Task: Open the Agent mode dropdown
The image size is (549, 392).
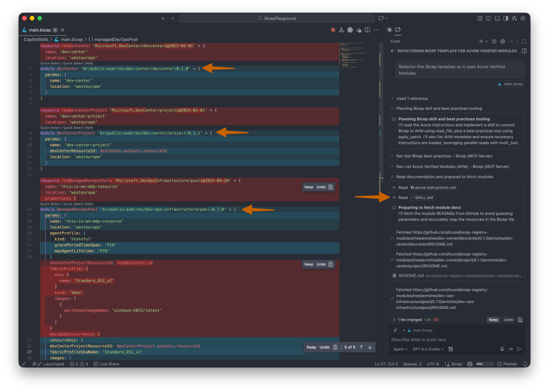Action: (x=399, y=349)
